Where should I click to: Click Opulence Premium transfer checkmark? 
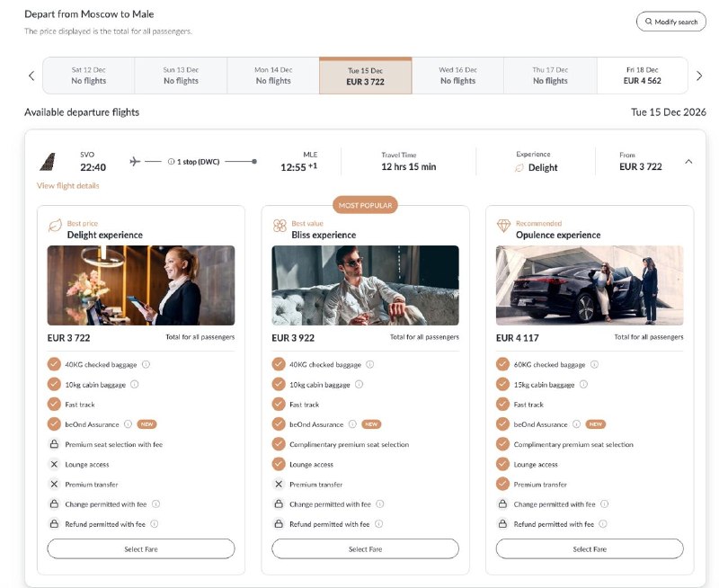(x=503, y=485)
